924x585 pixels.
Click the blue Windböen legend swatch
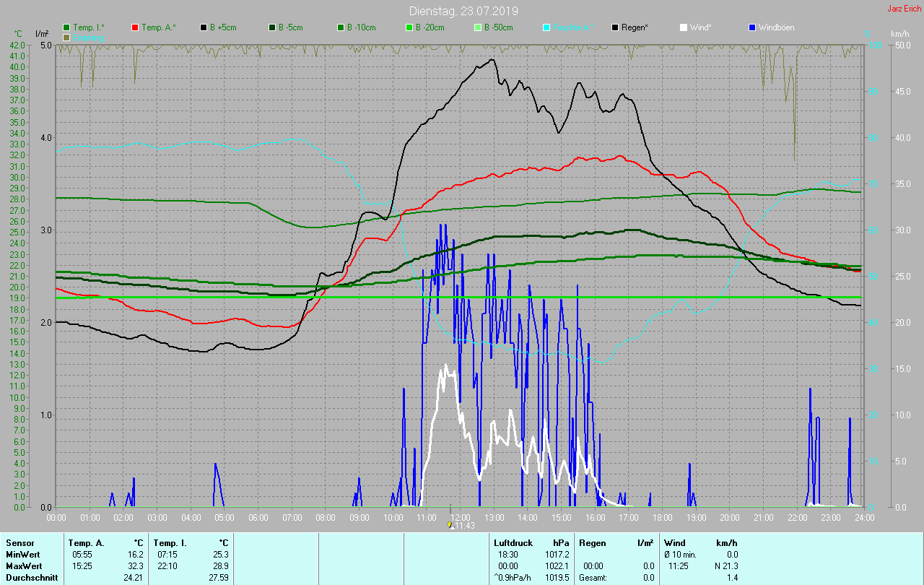[x=752, y=27]
